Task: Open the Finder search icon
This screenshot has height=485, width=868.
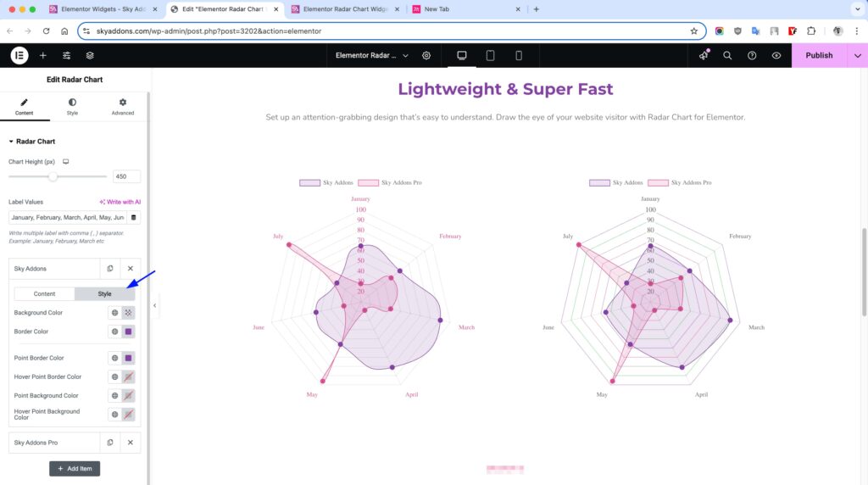Action: coord(727,55)
